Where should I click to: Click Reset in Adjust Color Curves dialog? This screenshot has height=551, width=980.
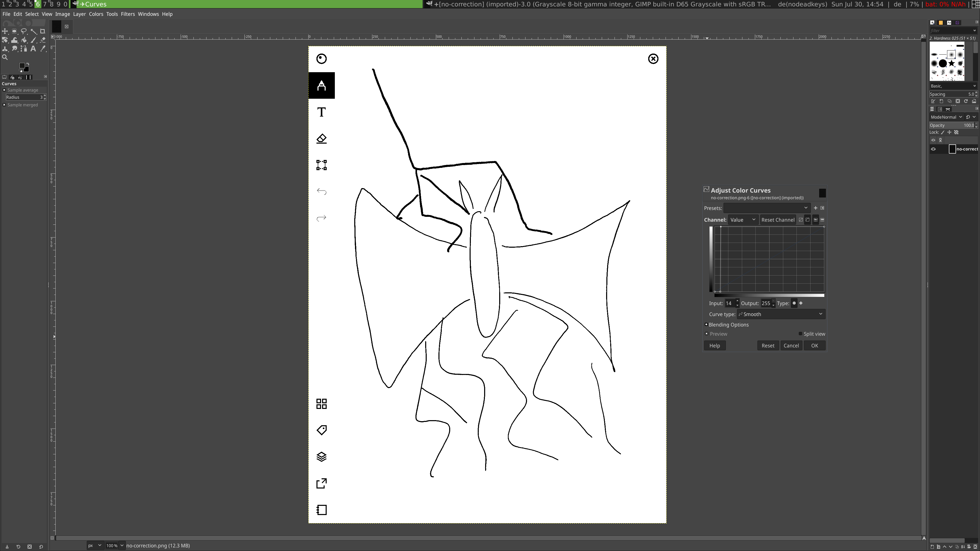click(768, 346)
